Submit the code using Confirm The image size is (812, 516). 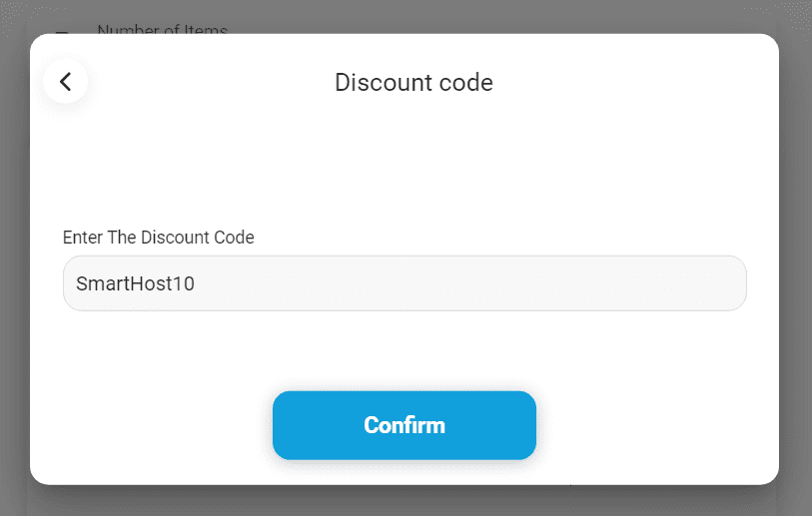404,425
